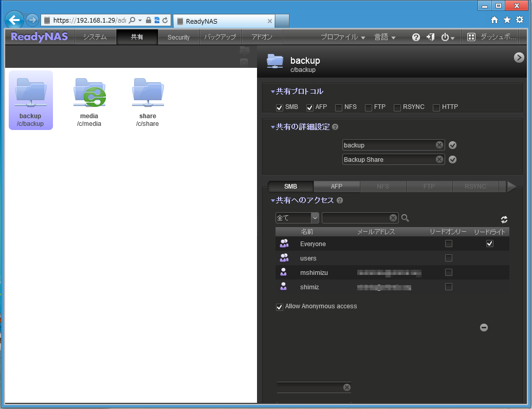Screen dimensions: 532x409
Task: Open the プロファイル dropdown menu
Action: [343, 38]
